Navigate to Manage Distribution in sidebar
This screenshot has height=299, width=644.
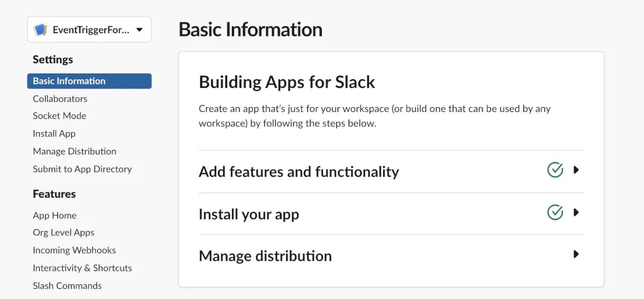point(75,151)
